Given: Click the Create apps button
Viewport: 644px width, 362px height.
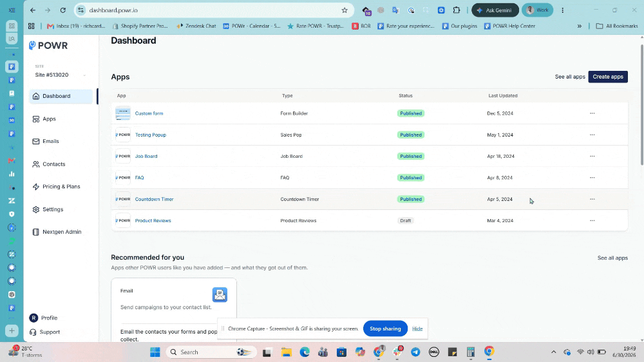Looking at the screenshot, I should 608,77.
